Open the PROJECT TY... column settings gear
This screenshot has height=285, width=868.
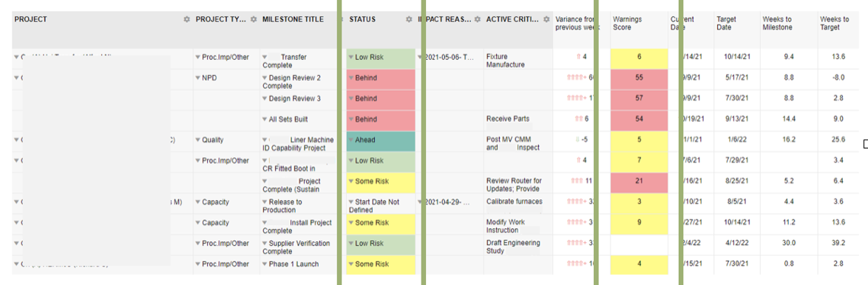[x=254, y=19]
